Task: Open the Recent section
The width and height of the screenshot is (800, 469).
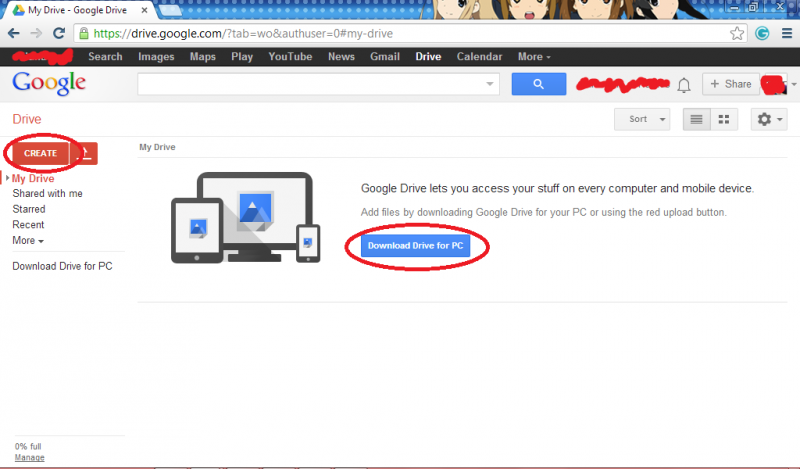Action: pyautogui.click(x=28, y=225)
